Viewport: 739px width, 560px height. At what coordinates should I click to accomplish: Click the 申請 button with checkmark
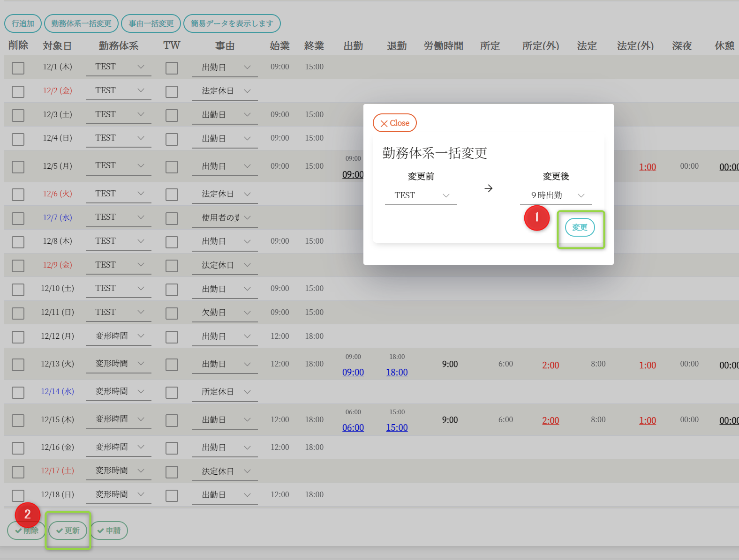[x=109, y=530]
